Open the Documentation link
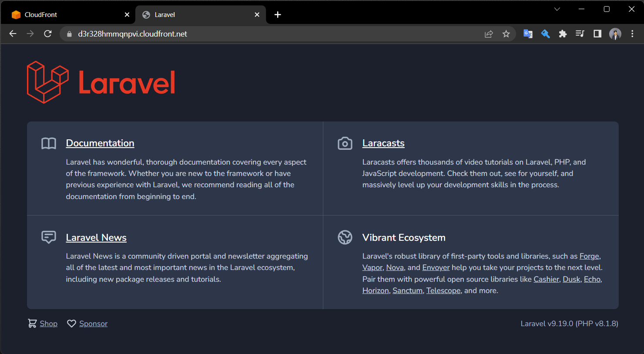 [100, 143]
